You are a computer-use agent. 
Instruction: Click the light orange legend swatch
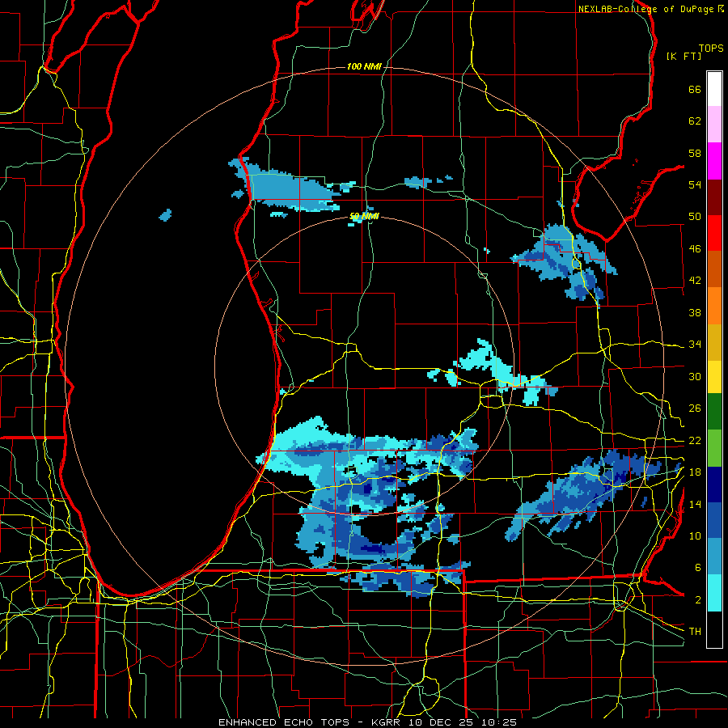point(714,306)
